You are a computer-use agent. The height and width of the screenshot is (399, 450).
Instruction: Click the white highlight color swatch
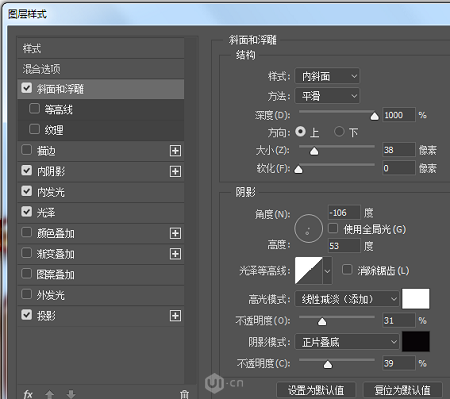click(416, 299)
